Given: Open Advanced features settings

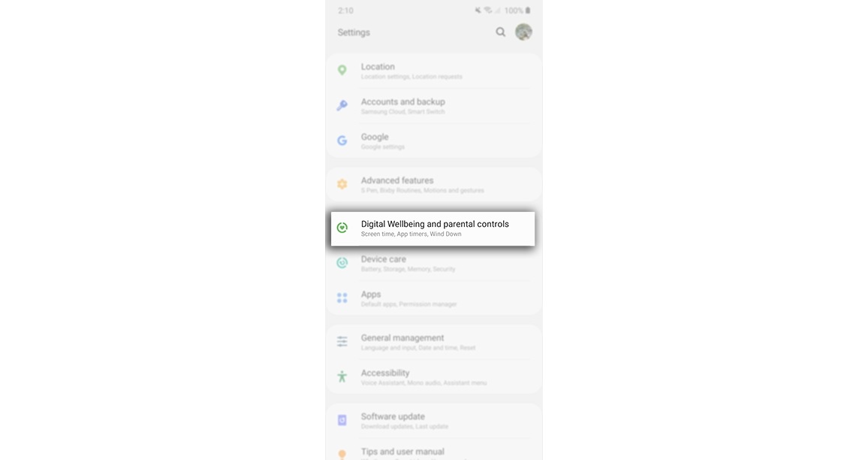Looking at the screenshot, I should point(433,185).
